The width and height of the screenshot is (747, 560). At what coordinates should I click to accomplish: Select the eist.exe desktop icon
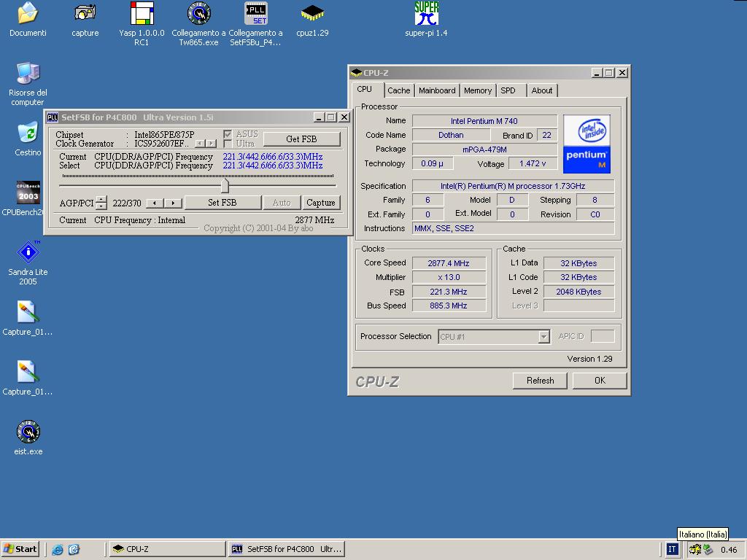coord(28,437)
